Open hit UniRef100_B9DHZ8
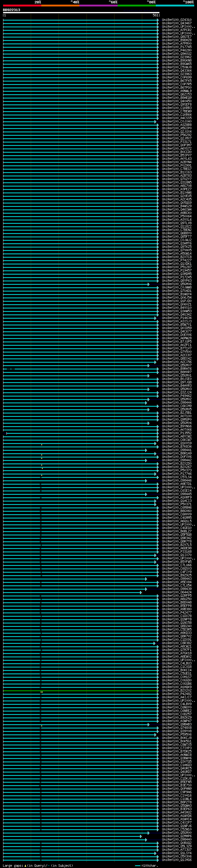Image resolution: width=197 pixels, height=868 pixels. coord(177,40)
